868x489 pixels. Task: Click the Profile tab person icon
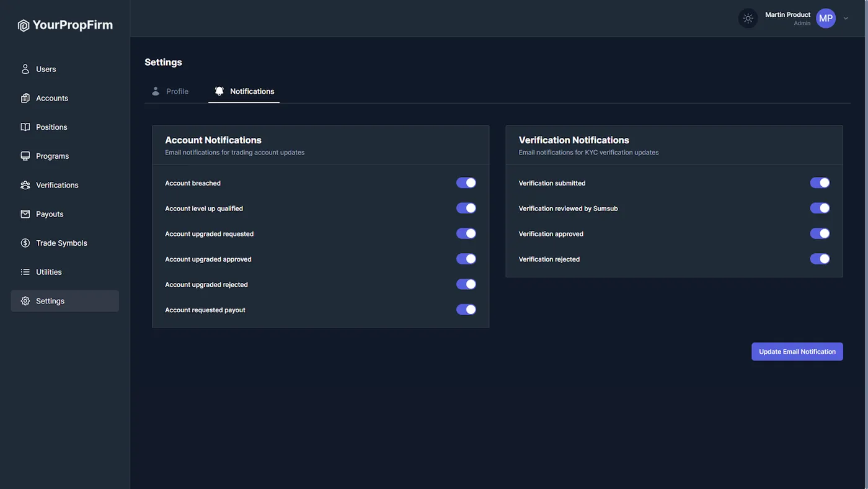click(156, 91)
